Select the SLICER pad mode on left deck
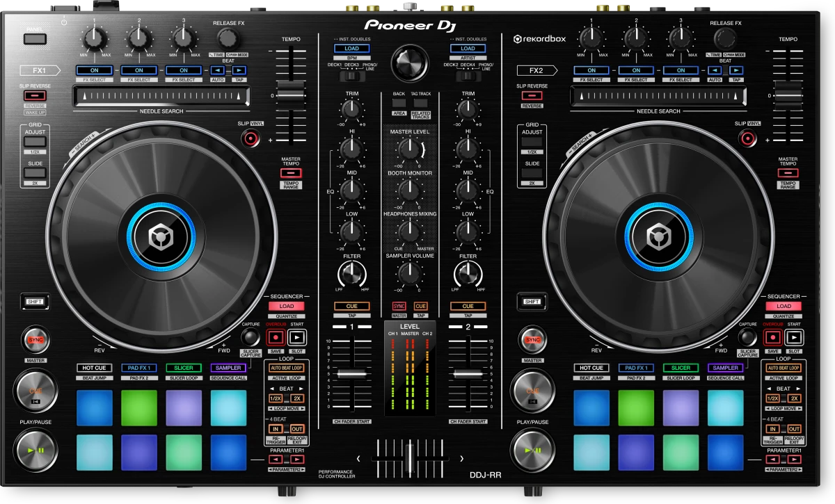The width and height of the screenshot is (835, 504). 183,368
